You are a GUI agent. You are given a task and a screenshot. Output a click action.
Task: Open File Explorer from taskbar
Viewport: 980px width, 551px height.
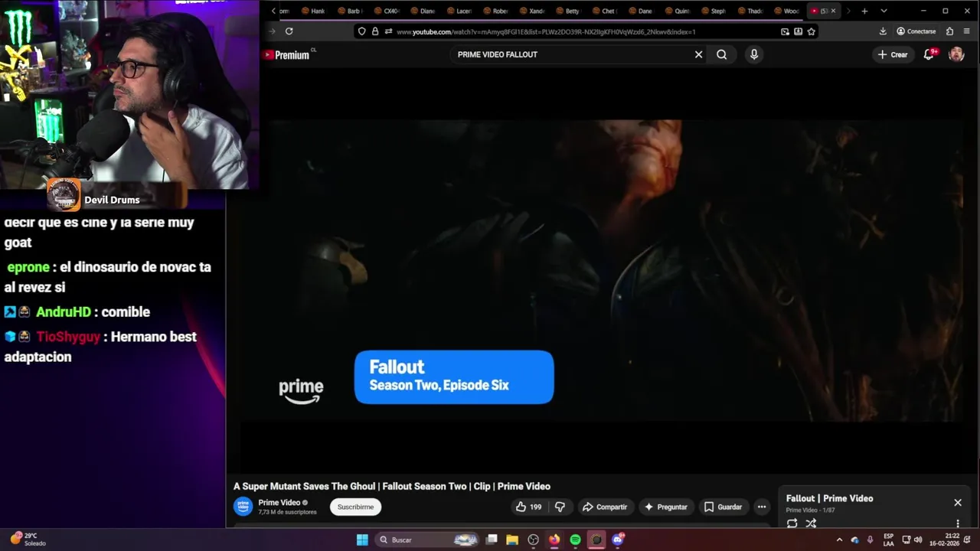coord(512,540)
